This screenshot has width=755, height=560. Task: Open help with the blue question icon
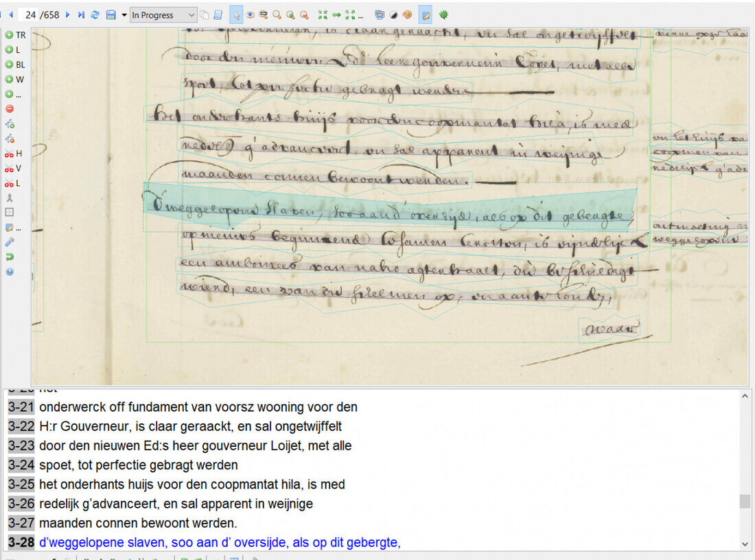click(9, 272)
